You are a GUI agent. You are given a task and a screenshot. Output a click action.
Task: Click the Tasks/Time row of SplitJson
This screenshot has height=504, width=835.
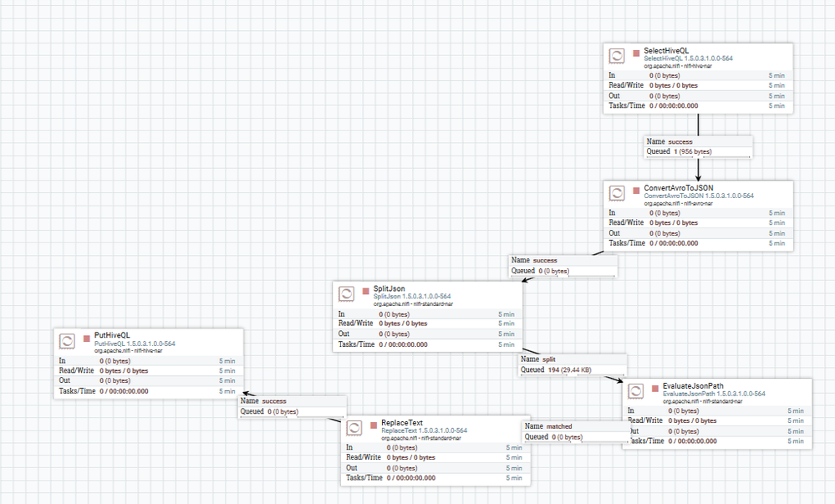click(x=428, y=344)
